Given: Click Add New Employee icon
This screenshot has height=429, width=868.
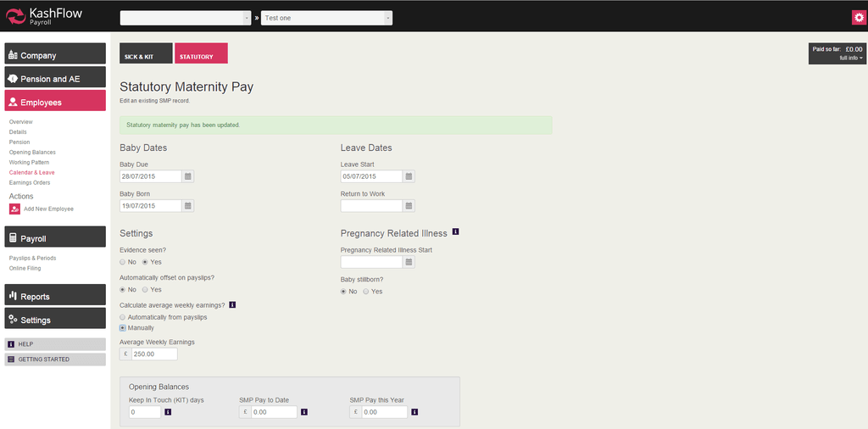Looking at the screenshot, I should [x=14, y=209].
